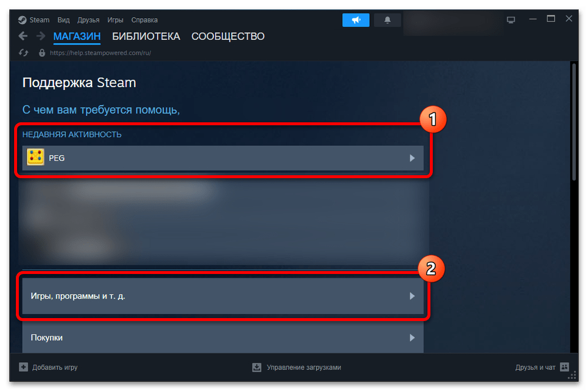Switch to the БИБЛИОТЕКА tab

point(146,36)
